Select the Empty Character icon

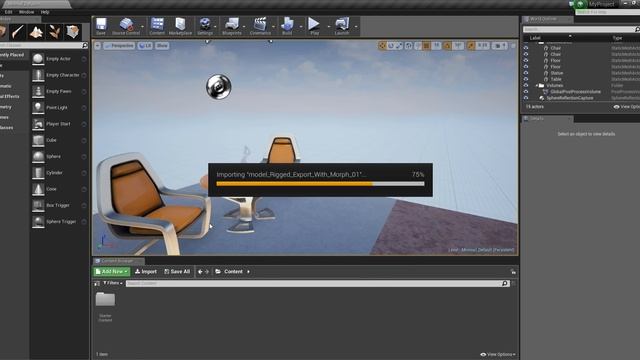click(x=38, y=75)
